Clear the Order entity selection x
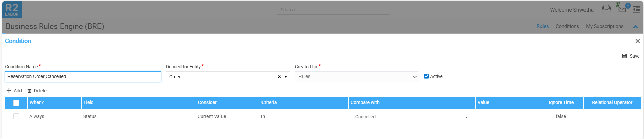Viewport: 644px width, 139px height. coord(279,77)
